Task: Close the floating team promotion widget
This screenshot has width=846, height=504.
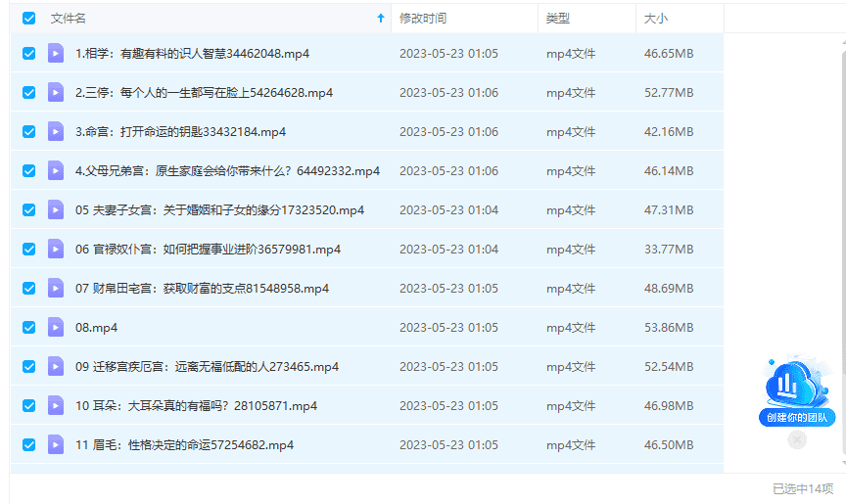Action: pyautogui.click(x=797, y=440)
